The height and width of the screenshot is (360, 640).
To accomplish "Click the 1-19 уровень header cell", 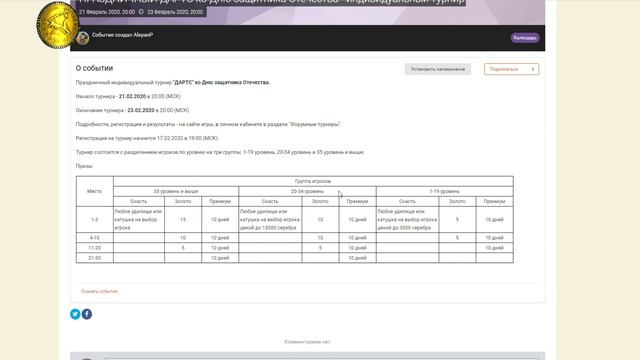I will [x=444, y=191].
